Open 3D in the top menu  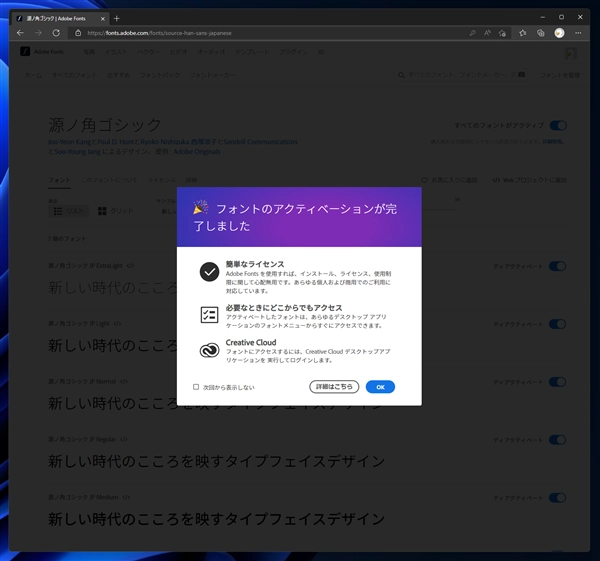321,52
